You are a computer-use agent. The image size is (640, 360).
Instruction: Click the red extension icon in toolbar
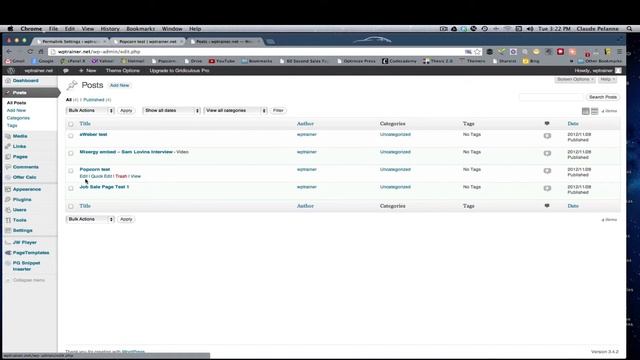point(560,52)
